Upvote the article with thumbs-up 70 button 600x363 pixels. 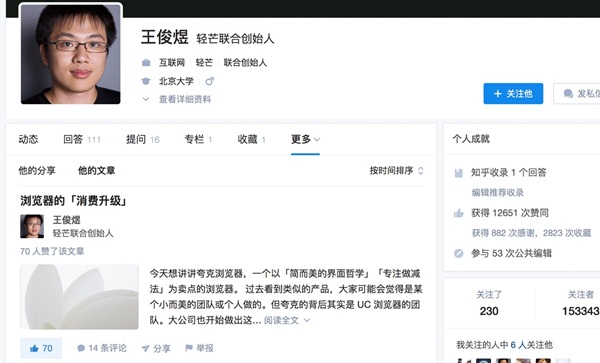point(41,348)
